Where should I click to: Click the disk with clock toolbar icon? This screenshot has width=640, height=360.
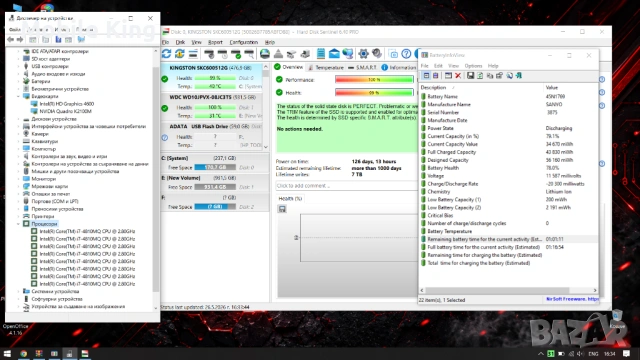[x=222, y=54]
